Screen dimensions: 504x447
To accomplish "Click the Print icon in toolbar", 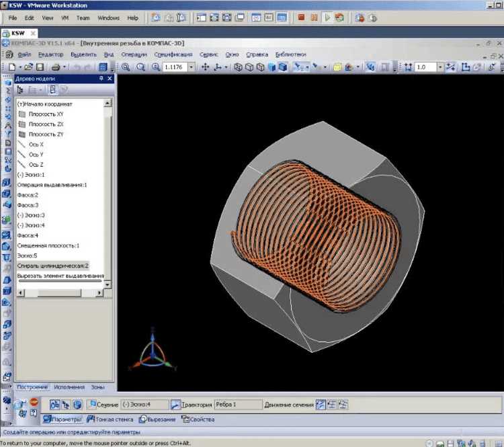I will tap(56, 67).
